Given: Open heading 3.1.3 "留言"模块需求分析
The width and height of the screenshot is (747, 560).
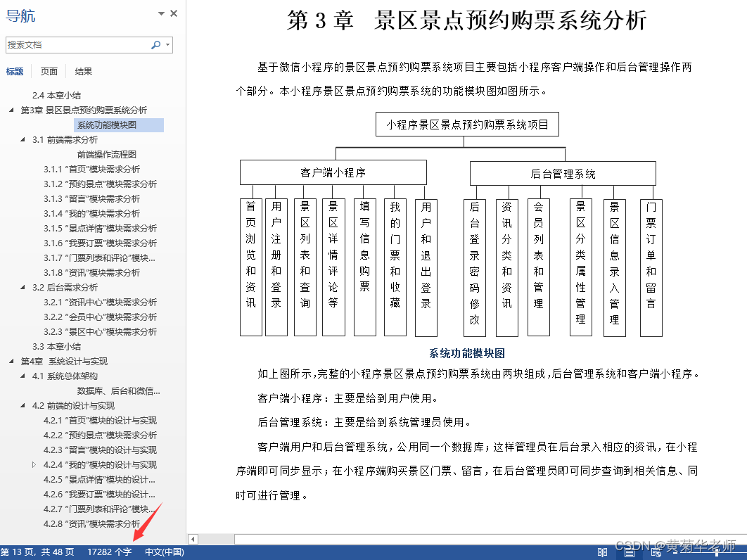Looking at the screenshot, I should [92, 198].
